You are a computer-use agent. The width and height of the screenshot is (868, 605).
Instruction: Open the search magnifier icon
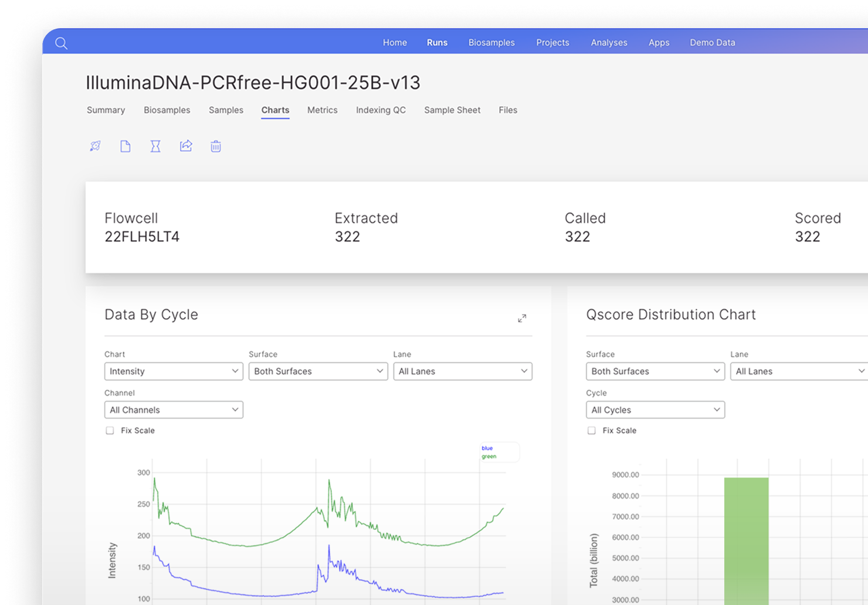point(62,43)
